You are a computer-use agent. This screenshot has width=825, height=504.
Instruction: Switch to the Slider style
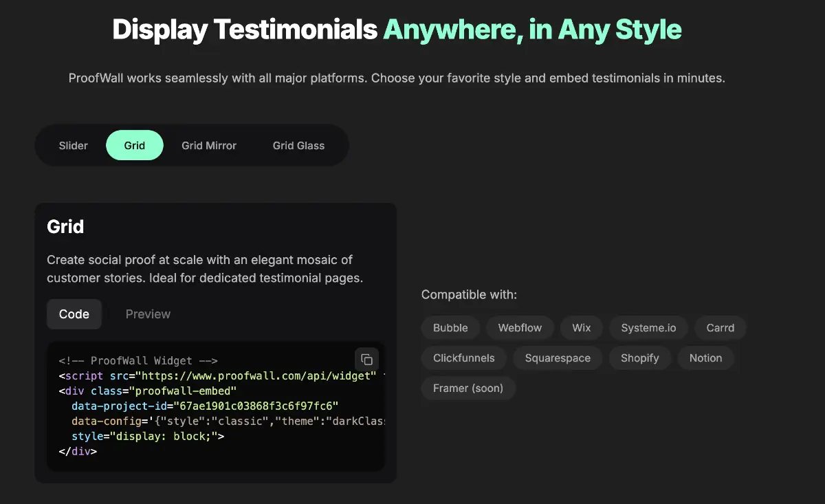coord(74,146)
